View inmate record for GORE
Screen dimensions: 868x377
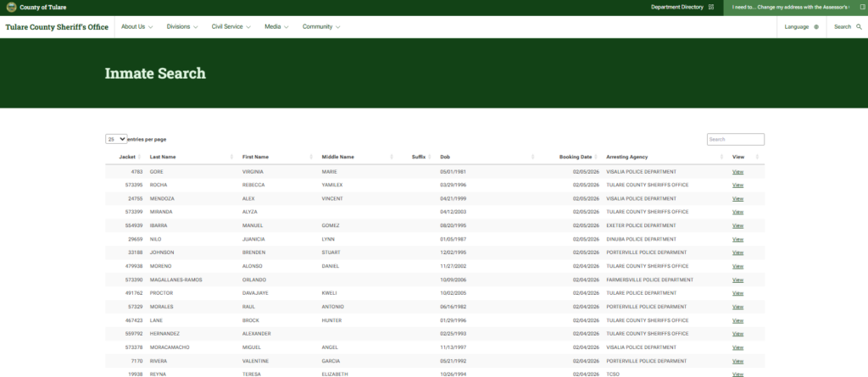737,172
